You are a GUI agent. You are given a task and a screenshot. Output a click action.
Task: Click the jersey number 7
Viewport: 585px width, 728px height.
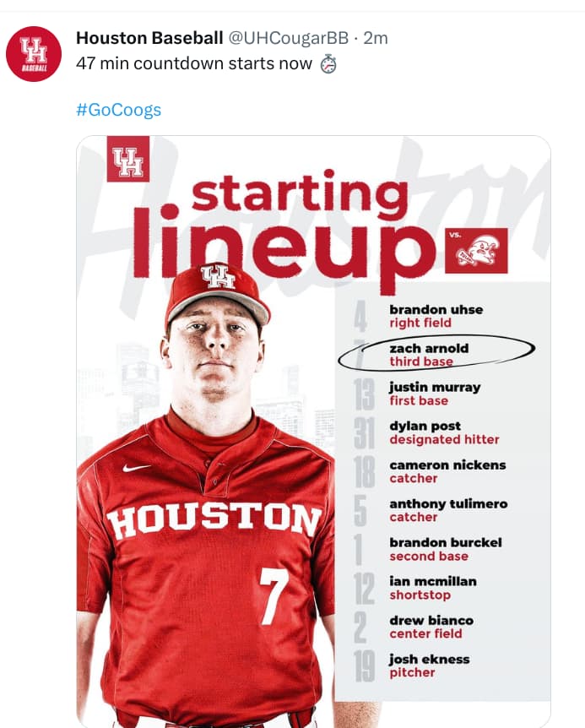pyautogui.click(x=274, y=595)
